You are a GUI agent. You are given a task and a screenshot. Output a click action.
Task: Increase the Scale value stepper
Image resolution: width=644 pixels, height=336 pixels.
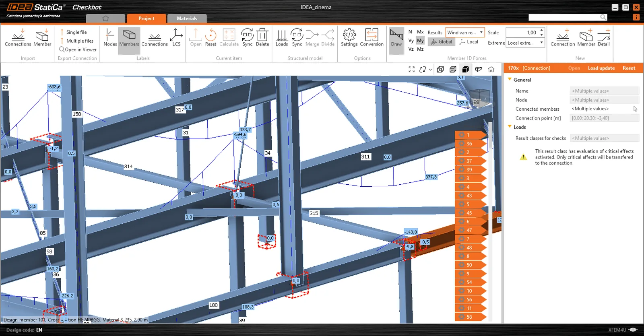(542, 30)
